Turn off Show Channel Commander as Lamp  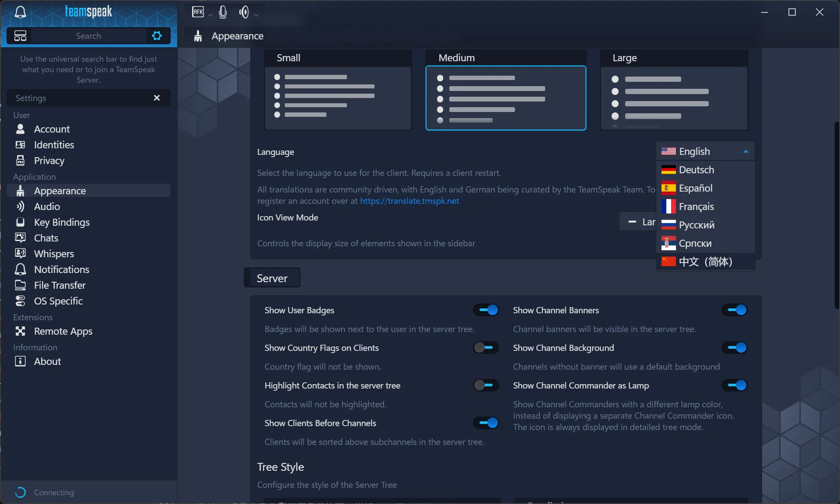click(735, 385)
